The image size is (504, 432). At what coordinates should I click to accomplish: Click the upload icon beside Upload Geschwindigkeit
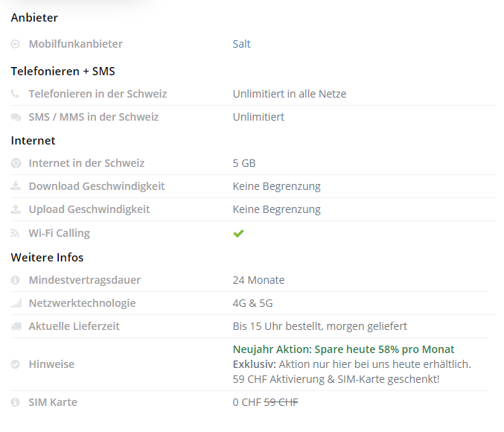click(x=16, y=209)
